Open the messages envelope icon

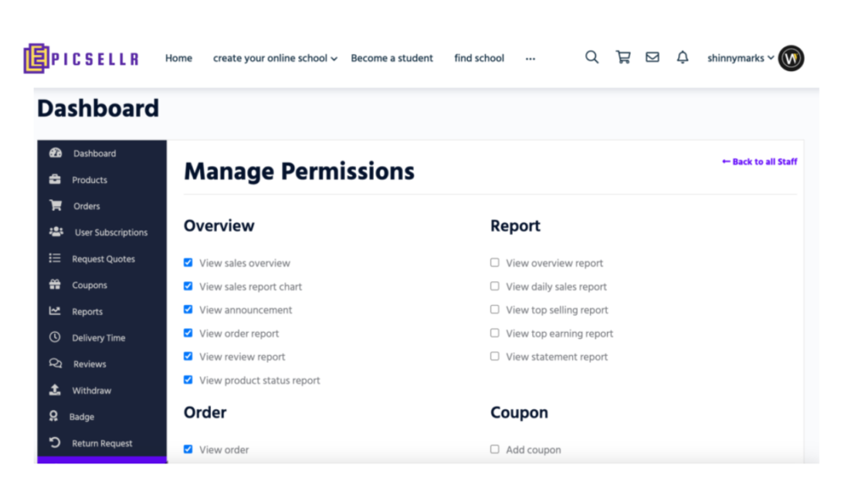[x=652, y=57]
